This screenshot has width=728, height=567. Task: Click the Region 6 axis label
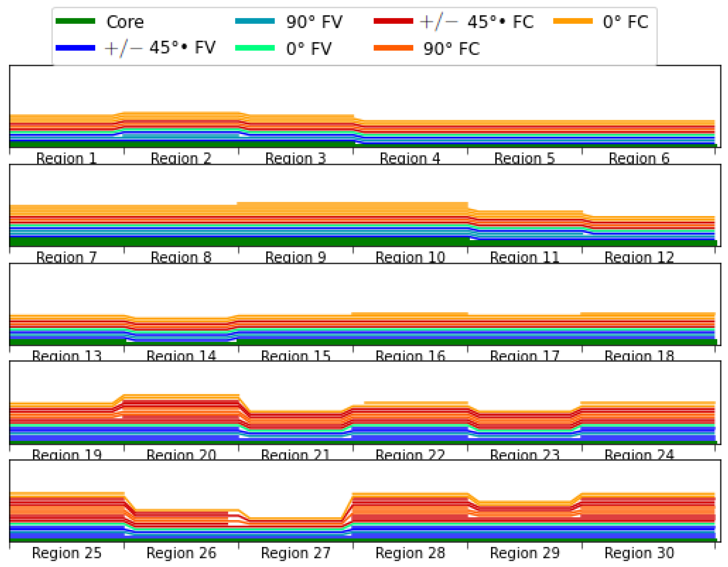639,158
